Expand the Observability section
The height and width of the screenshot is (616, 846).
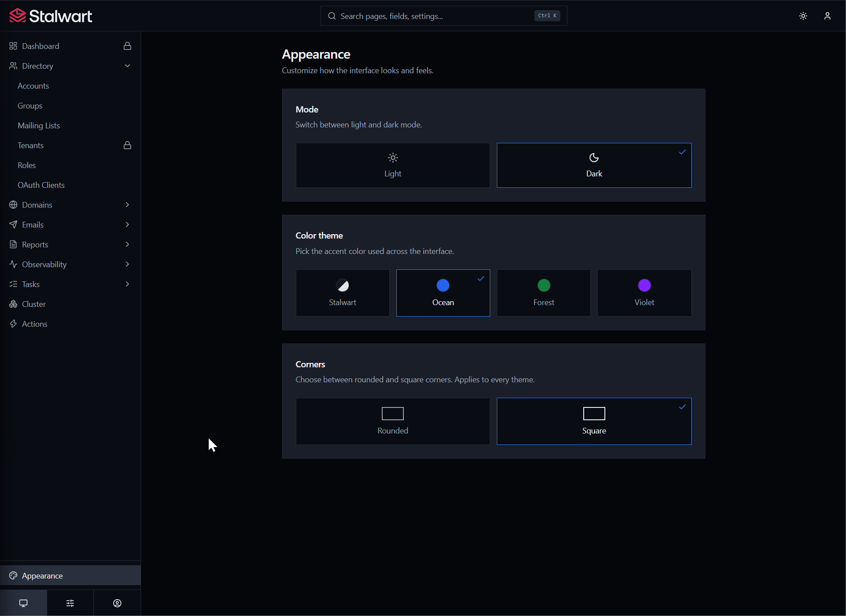click(x=71, y=264)
